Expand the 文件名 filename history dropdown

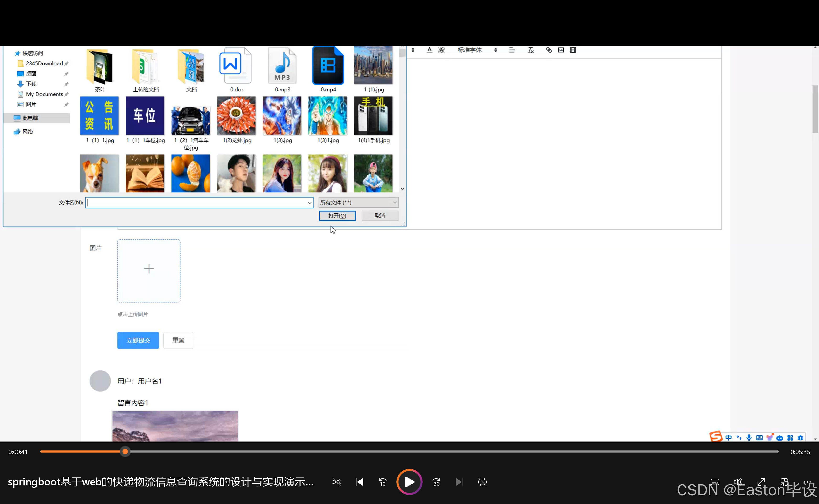[x=309, y=203]
